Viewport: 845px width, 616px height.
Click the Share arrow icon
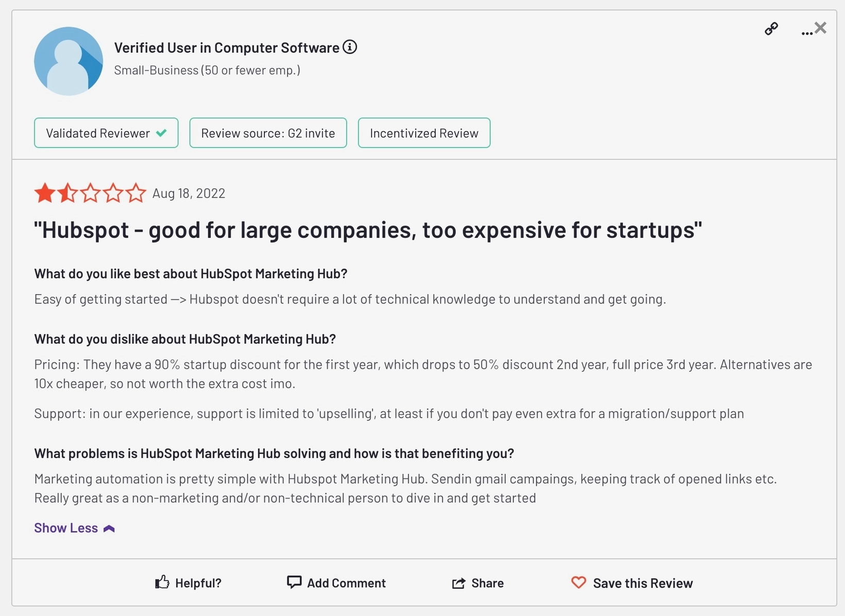coord(458,583)
